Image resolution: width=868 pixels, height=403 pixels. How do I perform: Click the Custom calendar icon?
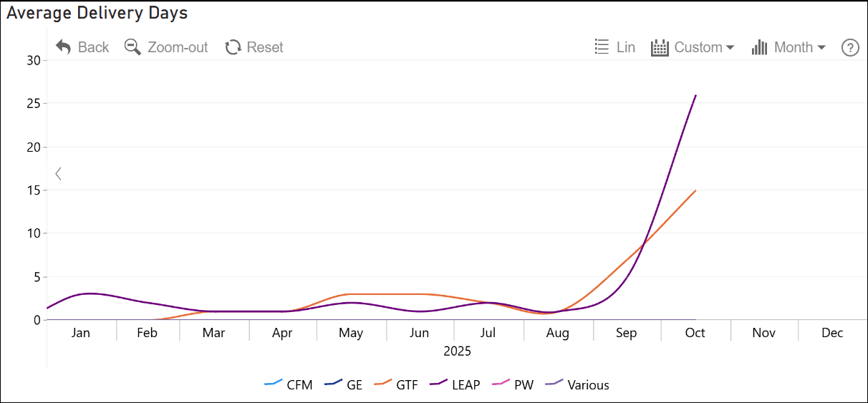point(659,47)
